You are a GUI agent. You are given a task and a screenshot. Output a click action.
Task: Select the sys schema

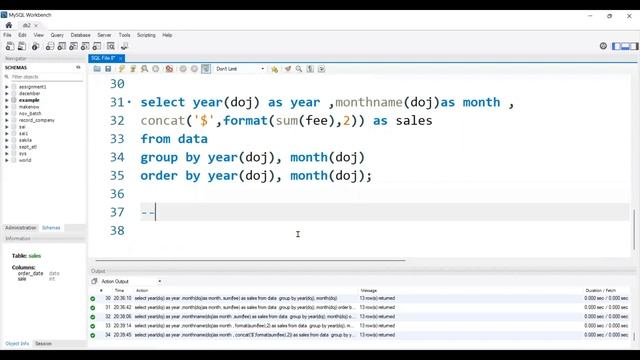tap(22, 153)
